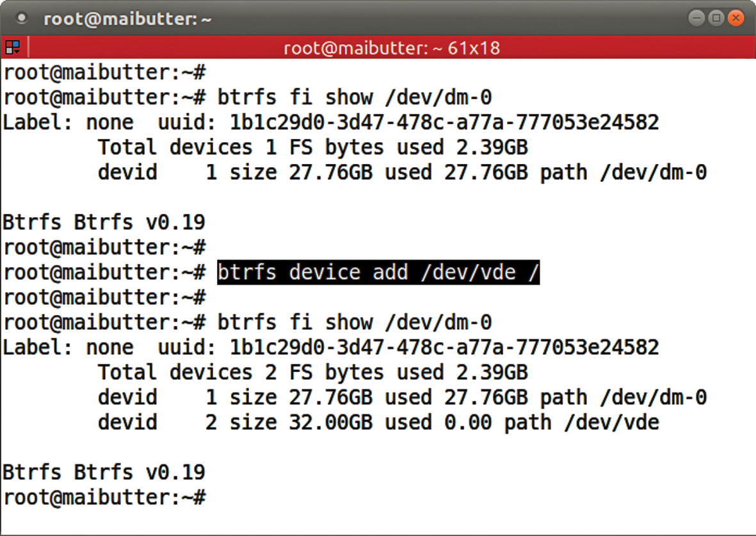Click the 'root@maibutter: ~' window title text
The width and height of the screenshot is (756, 536).
pos(127,19)
